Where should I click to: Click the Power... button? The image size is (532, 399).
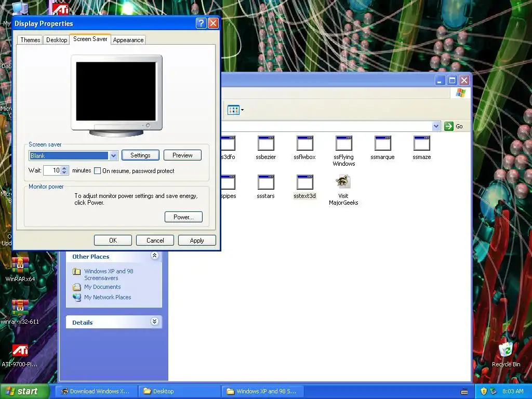pos(183,217)
